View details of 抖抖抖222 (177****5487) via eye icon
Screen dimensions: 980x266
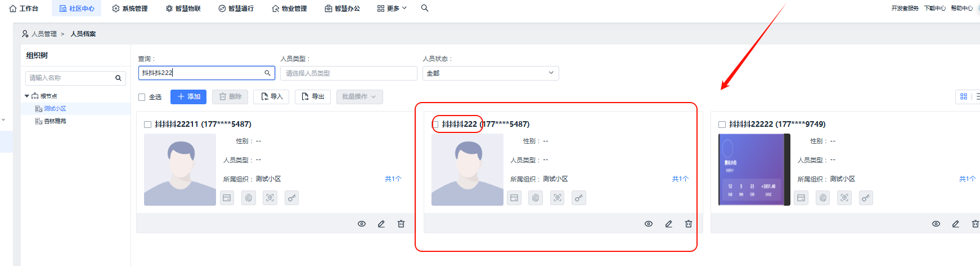(x=649, y=224)
